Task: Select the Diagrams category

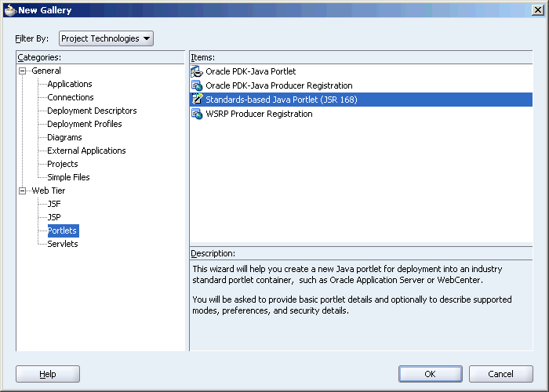Action: [64, 137]
